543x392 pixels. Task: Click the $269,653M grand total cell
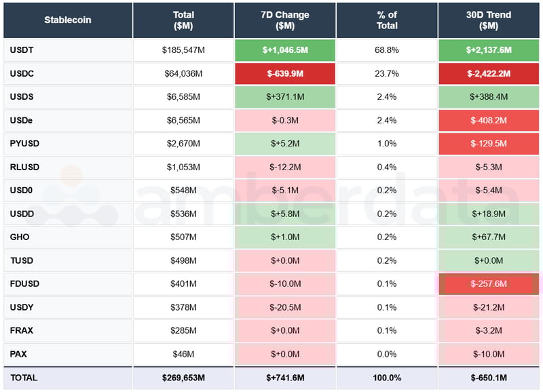[183, 377]
